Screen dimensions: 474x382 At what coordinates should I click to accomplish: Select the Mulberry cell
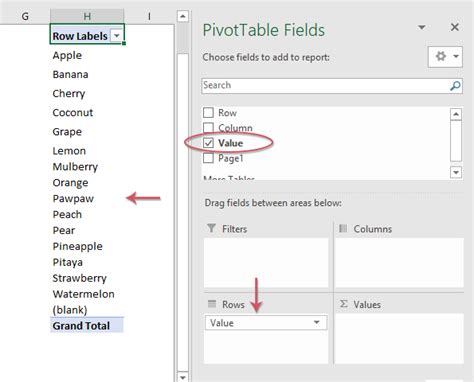(87, 166)
